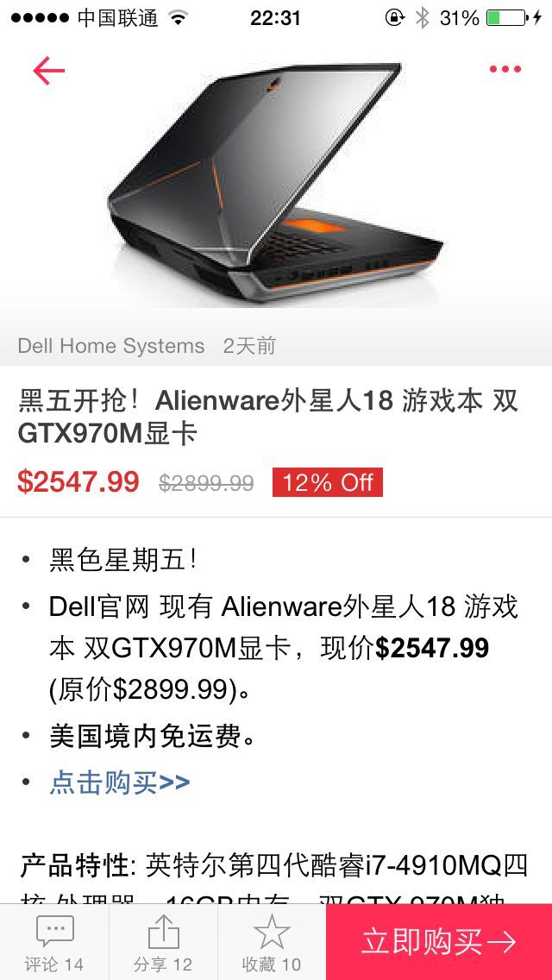Tap the Dell Home Systems source label

click(x=111, y=346)
